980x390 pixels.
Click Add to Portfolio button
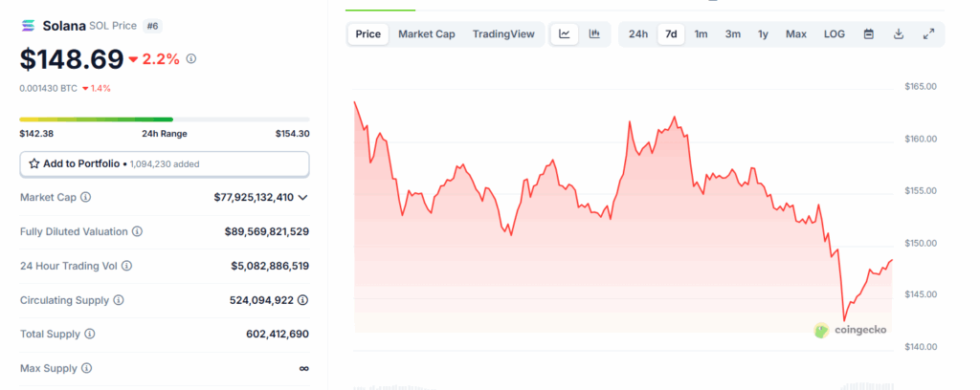pyautogui.click(x=165, y=164)
